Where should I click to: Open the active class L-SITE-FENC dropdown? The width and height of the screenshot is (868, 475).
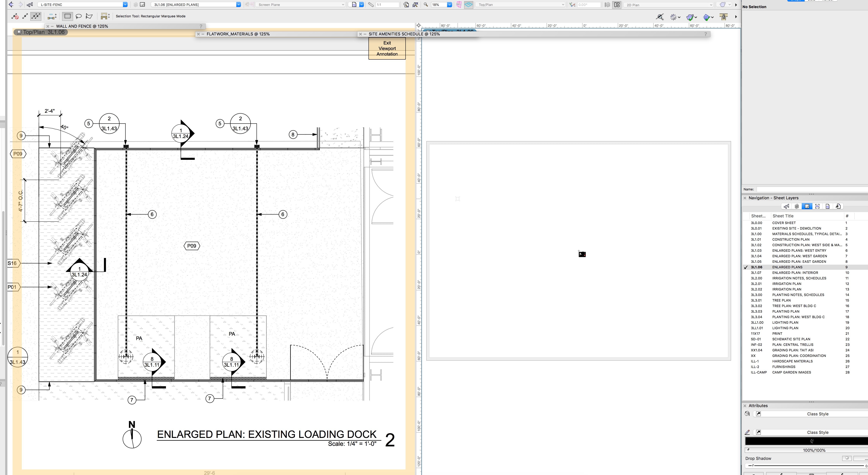click(x=125, y=5)
